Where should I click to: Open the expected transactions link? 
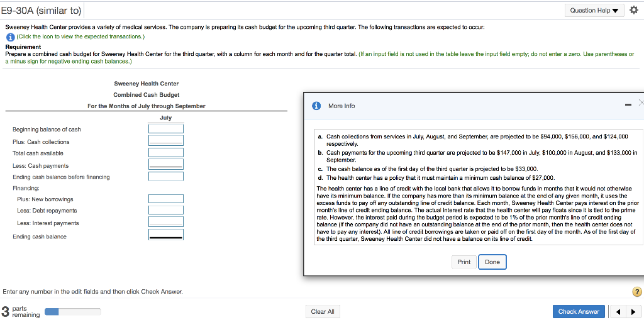pyautogui.click(x=80, y=36)
